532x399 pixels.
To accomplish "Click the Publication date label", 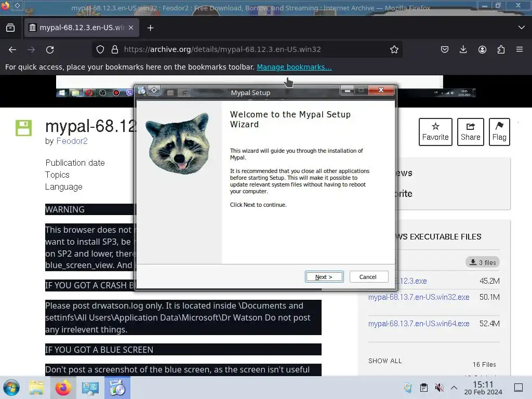I will coord(75,163).
